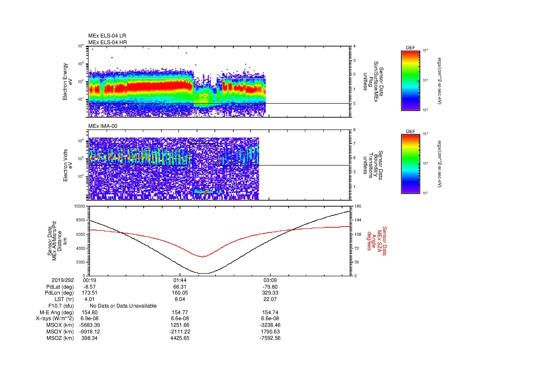Click the LST (hr) row label
The height and width of the screenshot is (392, 555).
click(64, 299)
